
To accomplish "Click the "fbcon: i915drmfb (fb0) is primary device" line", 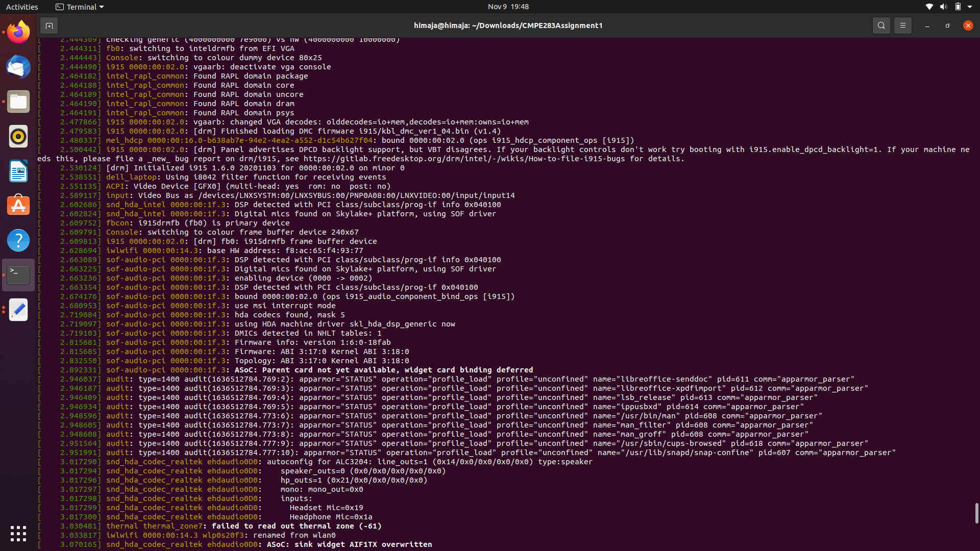I will point(164,223).
